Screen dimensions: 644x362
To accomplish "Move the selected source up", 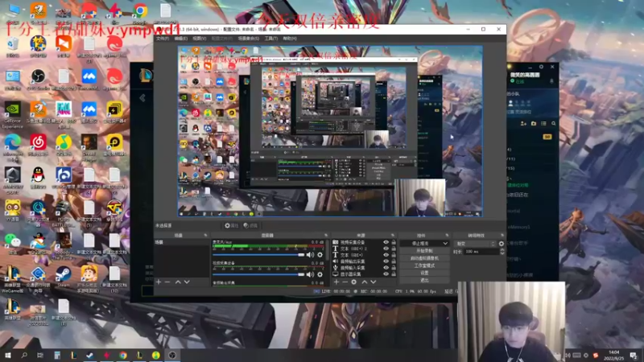I will click(x=365, y=282).
